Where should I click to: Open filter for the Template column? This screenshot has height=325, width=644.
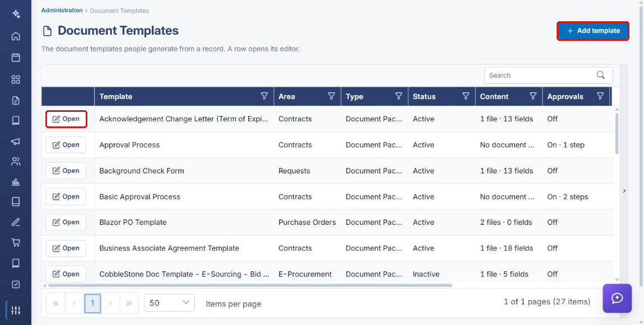click(264, 96)
